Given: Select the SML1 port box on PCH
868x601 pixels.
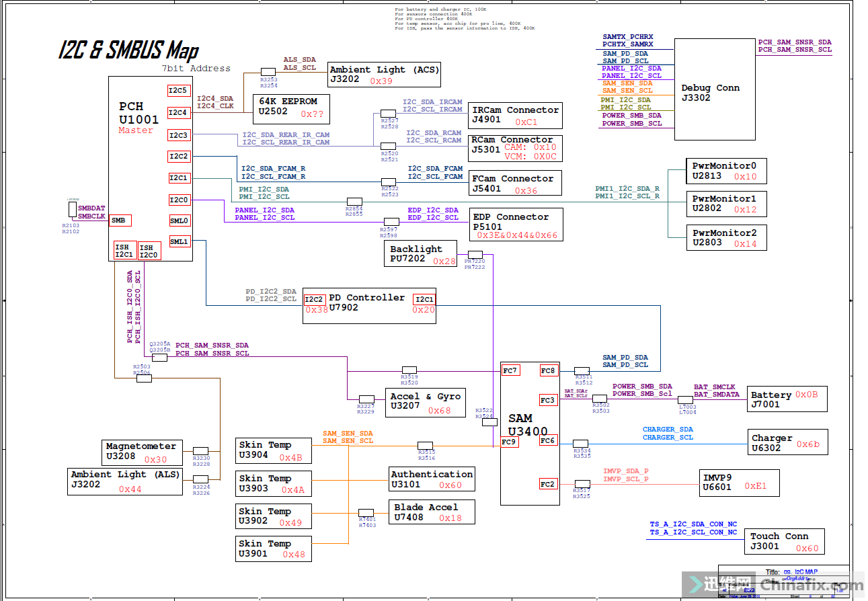Looking at the screenshot, I should click(179, 241).
